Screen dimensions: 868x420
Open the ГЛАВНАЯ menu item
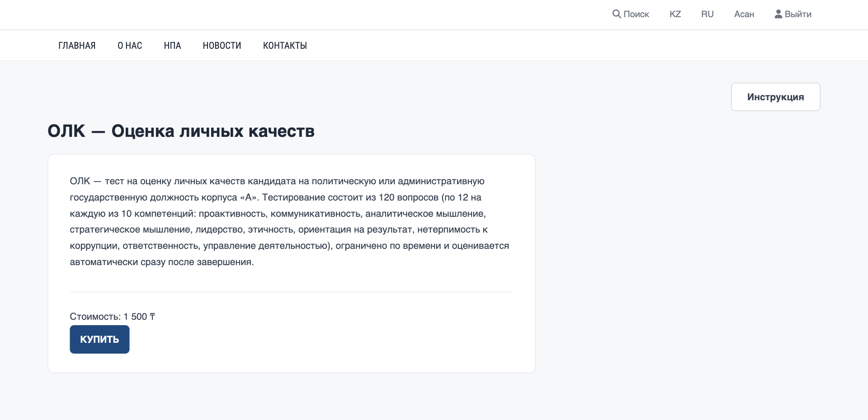coord(77,46)
